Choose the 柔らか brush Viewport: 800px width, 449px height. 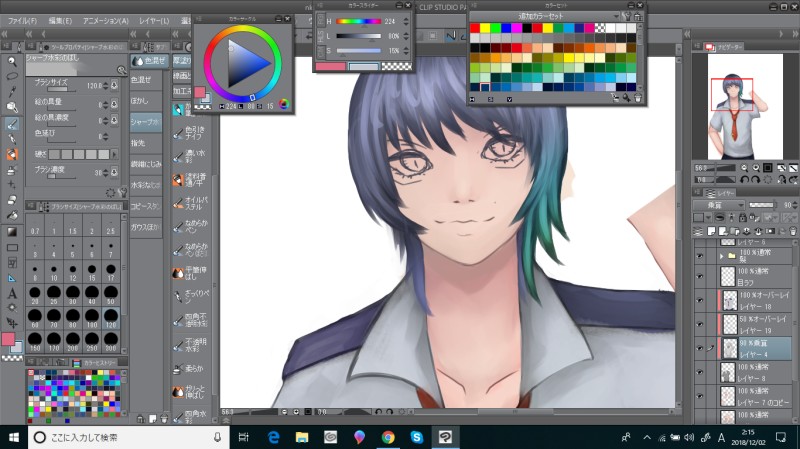(x=190, y=368)
